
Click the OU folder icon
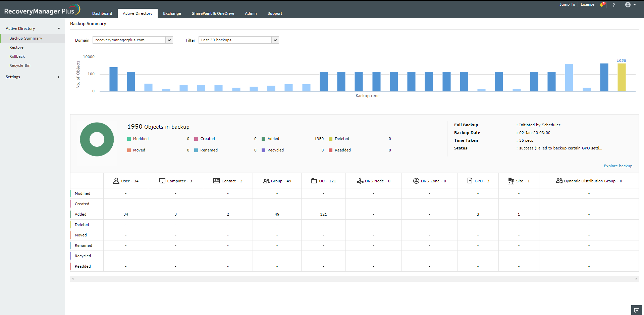(314, 181)
